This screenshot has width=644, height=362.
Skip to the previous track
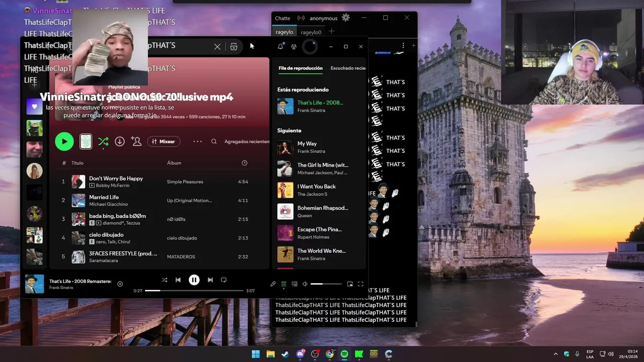point(178,280)
